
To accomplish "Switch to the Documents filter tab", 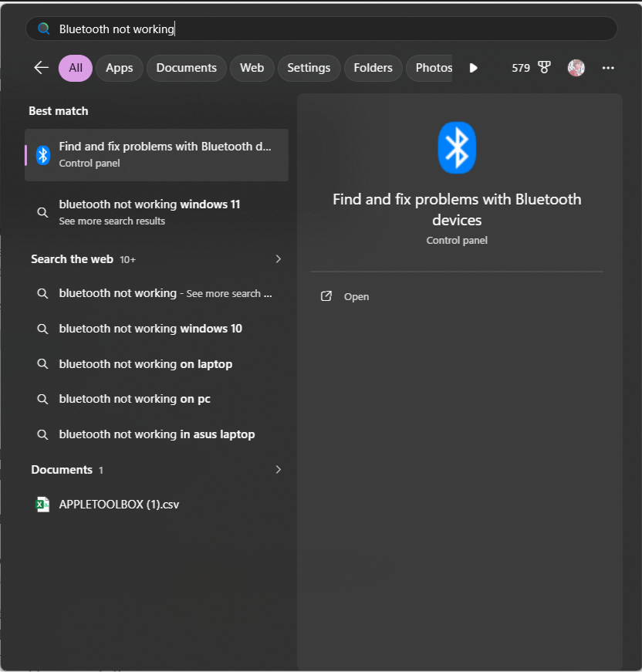I will pos(187,68).
